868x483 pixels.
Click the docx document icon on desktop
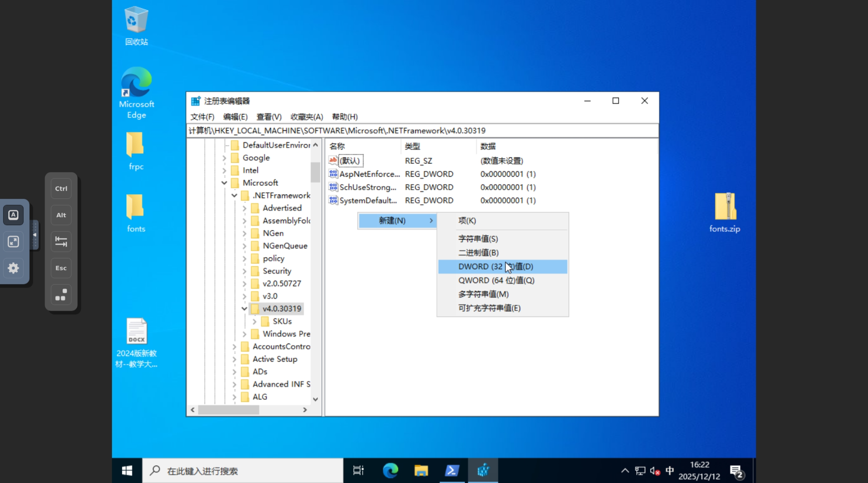136,331
